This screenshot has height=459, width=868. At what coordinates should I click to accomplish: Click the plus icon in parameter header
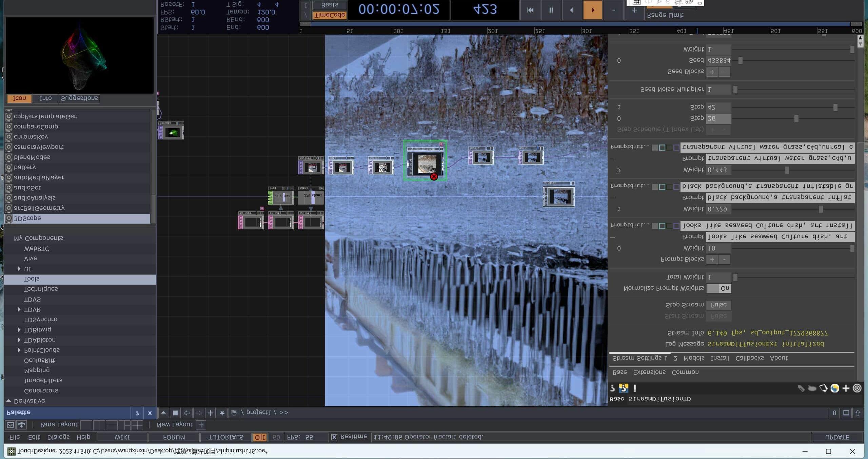(x=846, y=388)
